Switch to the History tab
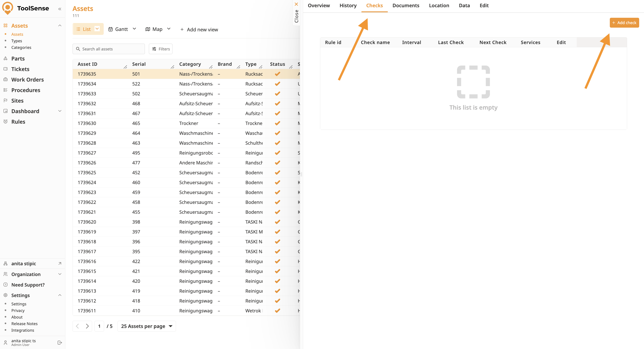This screenshot has height=349, width=644. pyautogui.click(x=348, y=5)
